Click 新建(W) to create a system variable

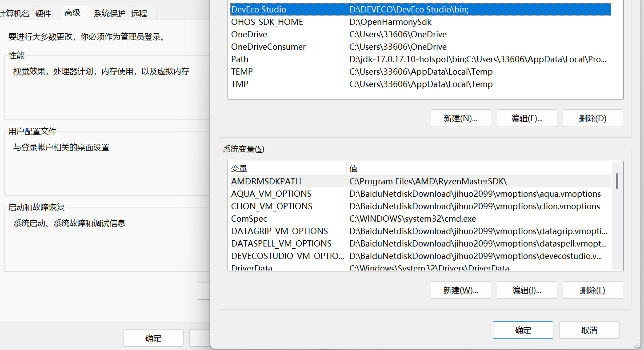(460, 290)
